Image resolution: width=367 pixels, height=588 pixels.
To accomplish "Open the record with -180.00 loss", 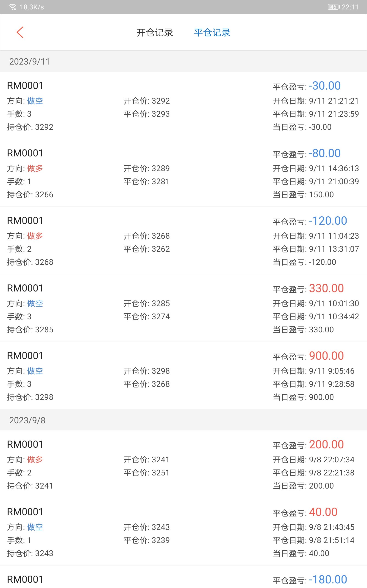I will [x=183, y=580].
